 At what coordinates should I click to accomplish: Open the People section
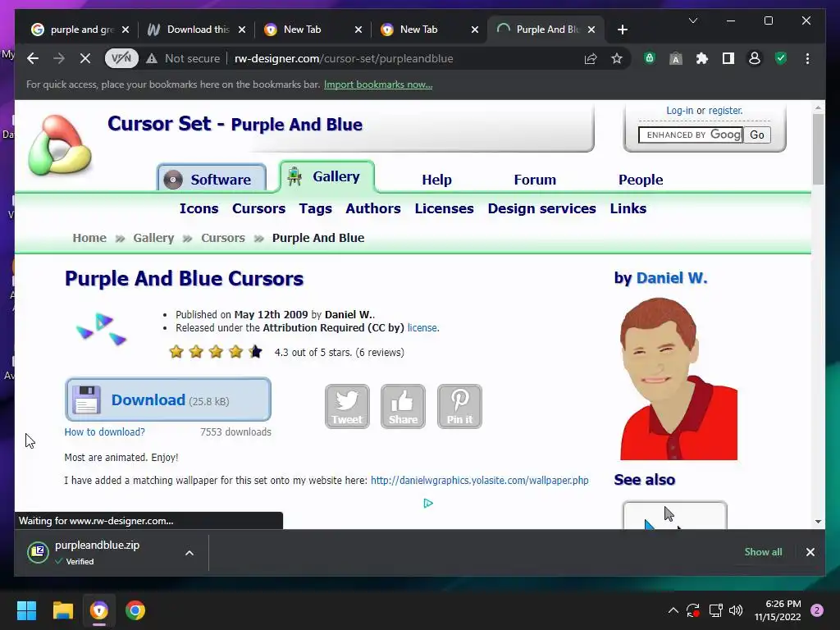click(x=640, y=180)
